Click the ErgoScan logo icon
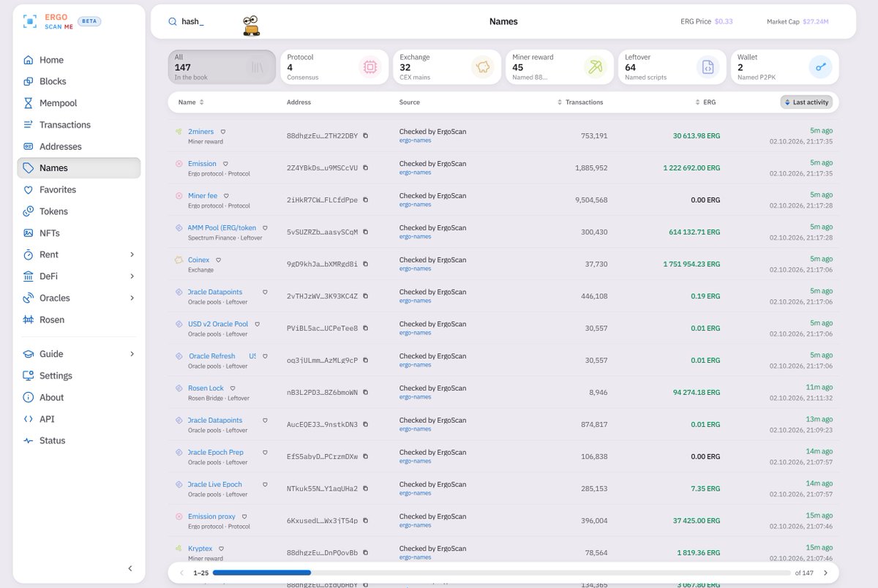Image resolution: width=878 pixels, height=588 pixels. [30, 21]
